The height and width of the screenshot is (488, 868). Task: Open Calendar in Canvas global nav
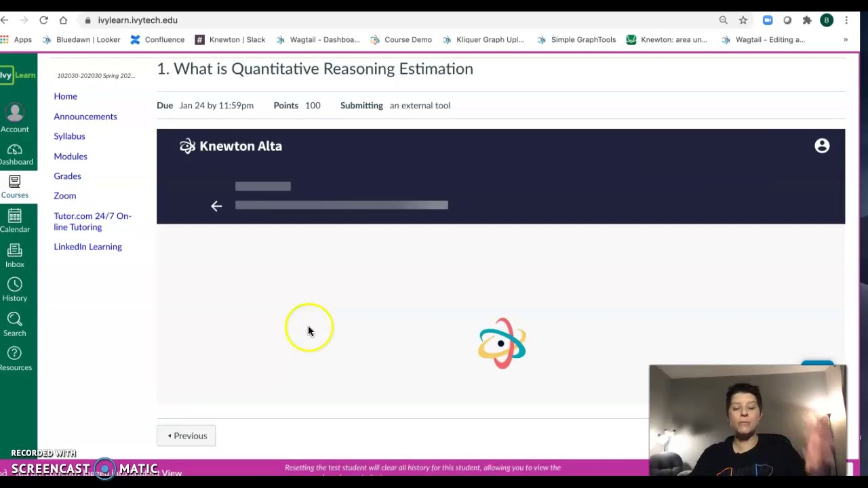(15, 221)
